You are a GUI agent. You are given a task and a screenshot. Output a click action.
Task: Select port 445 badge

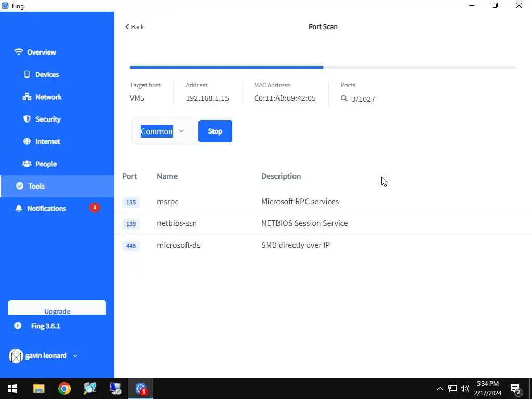(130, 246)
